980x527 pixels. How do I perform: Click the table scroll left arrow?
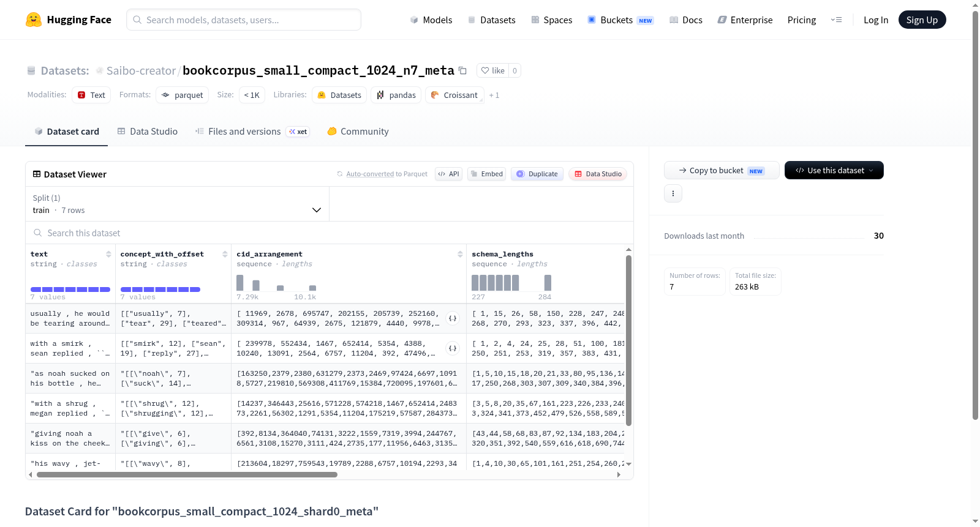(30, 474)
